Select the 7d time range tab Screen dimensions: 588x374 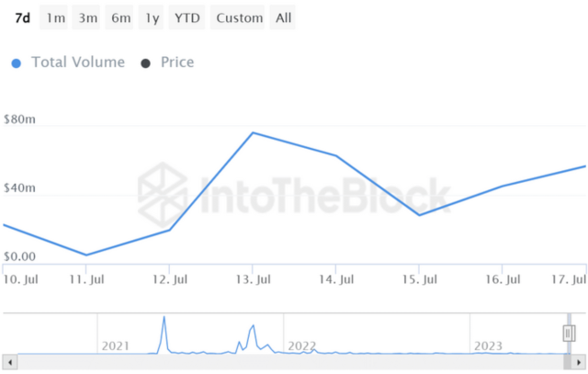23,17
